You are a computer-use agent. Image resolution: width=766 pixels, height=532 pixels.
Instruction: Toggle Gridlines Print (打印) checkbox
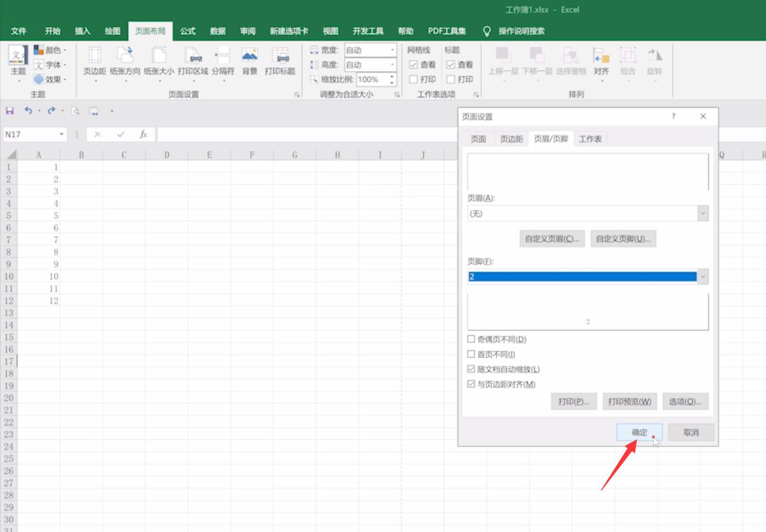click(x=413, y=79)
